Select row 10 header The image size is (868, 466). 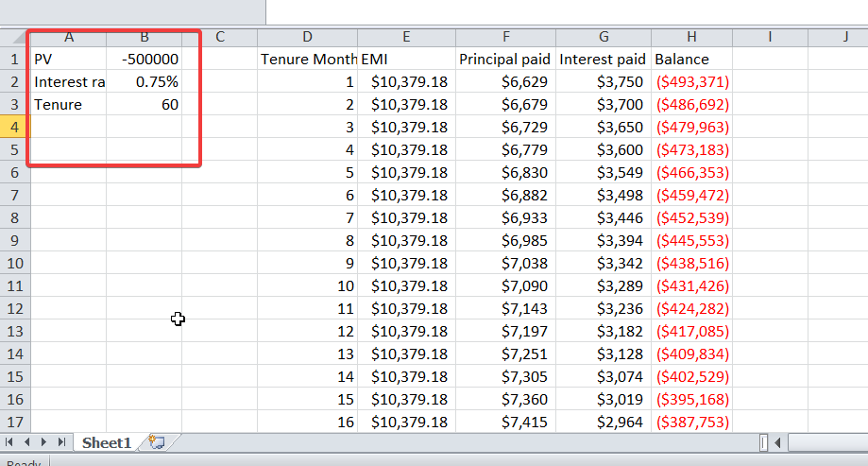15,263
